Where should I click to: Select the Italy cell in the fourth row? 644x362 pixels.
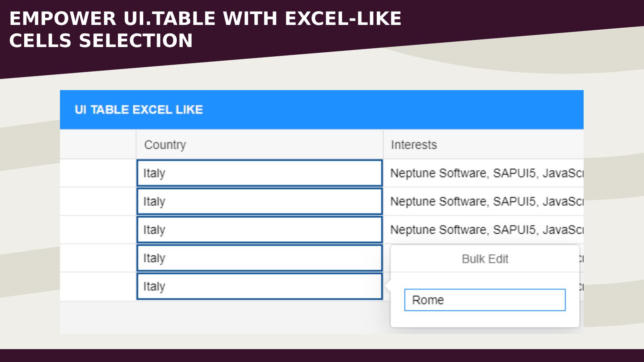tap(259, 258)
